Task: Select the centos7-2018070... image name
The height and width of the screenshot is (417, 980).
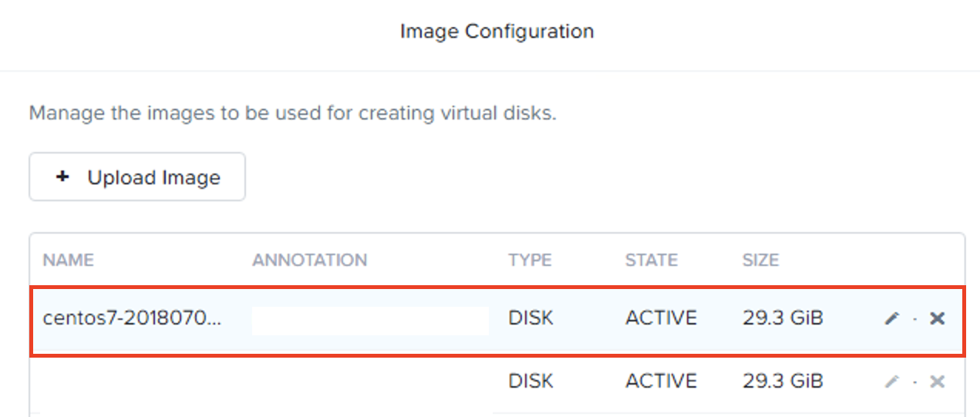Action: [132, 318]
